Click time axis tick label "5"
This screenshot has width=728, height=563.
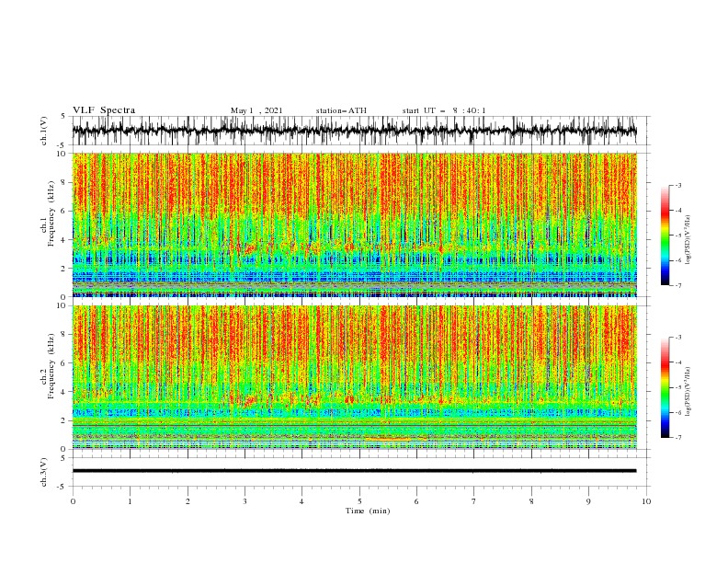pyautogui.click(x=359, y=501)
